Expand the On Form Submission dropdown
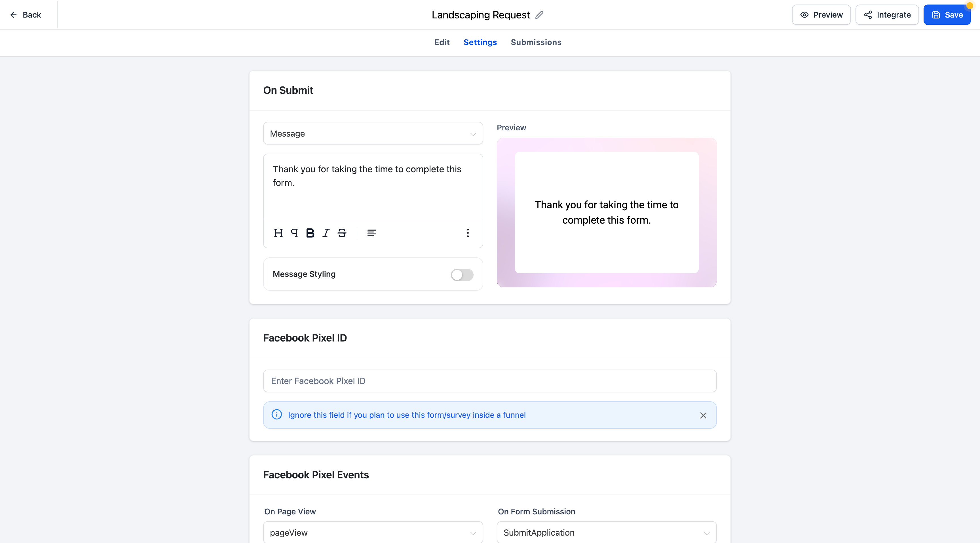This screenshot has height=543, width=980. click(607, 532)
